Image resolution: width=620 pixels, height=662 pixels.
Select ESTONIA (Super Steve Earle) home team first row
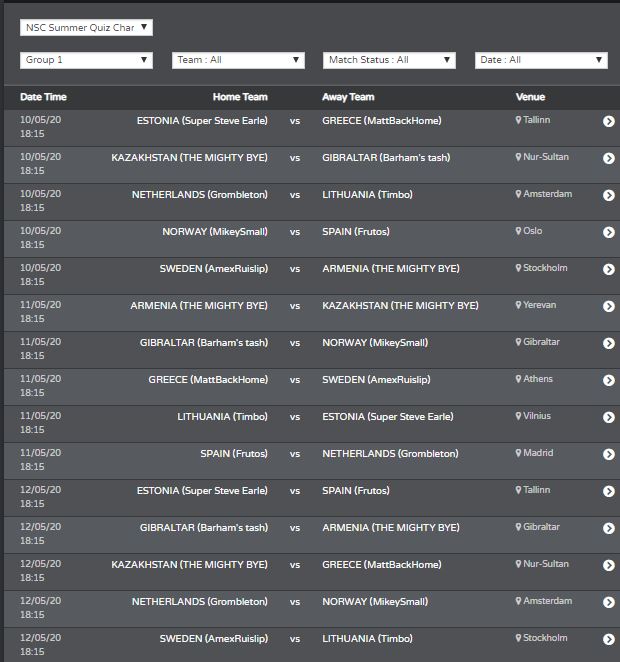point(202,121)
